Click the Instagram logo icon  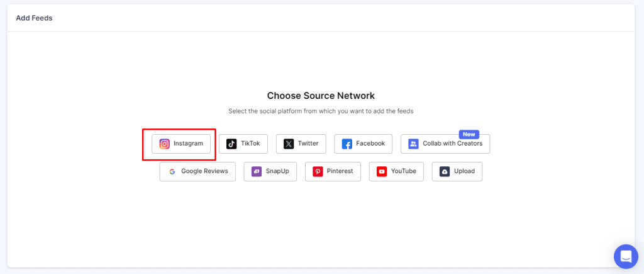[x=164, y=144]
